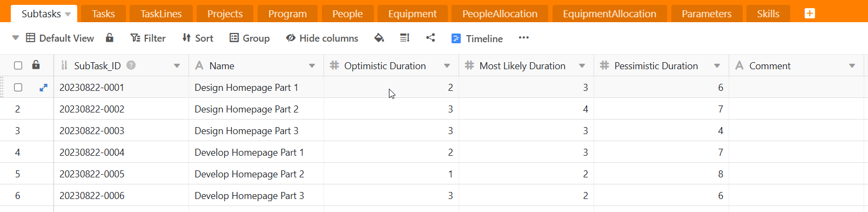Open the Program tab
868x212 pixels.
[287, 14]
